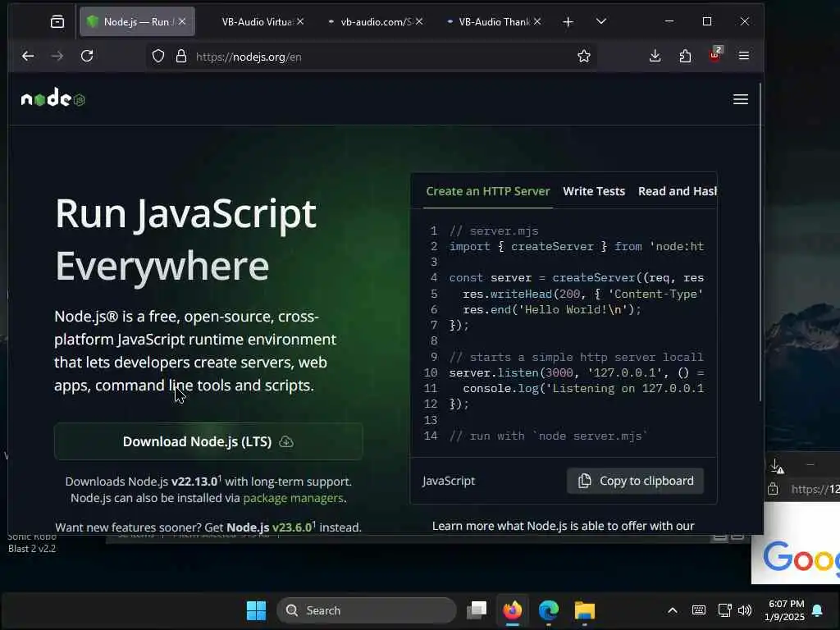Click the 'JavaScript' language label
This screenshot has width=840, height=630.
pos(449,481)
